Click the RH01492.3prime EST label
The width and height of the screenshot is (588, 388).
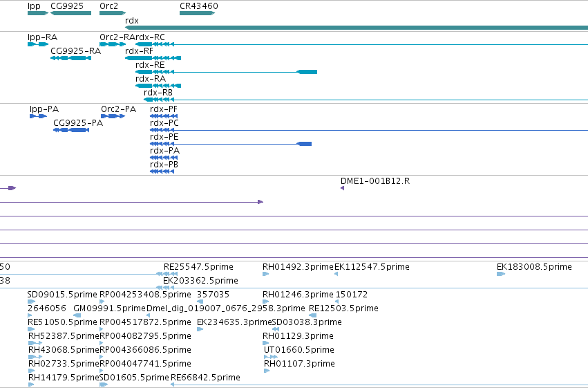[x=298, y=267]
